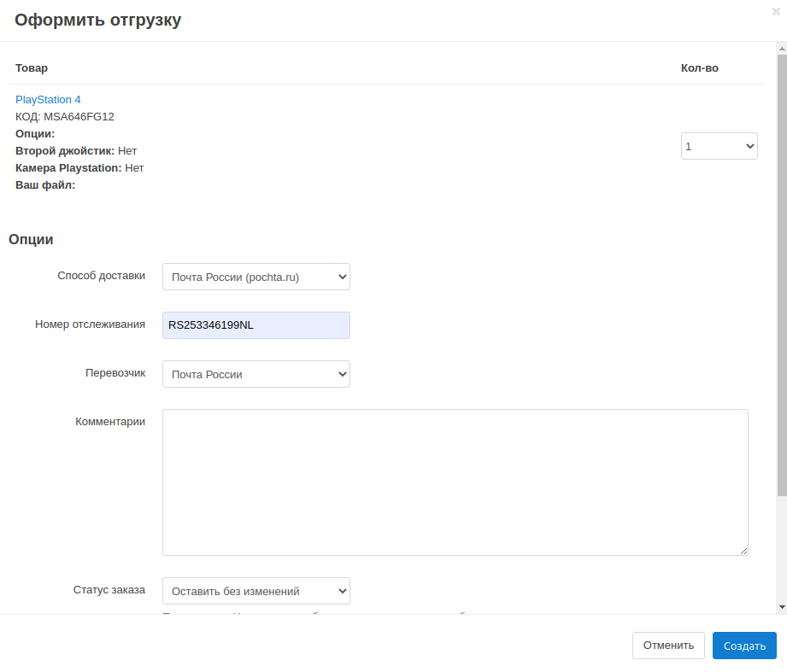Screen dimensions: 787x672
Task: Click the Комментарии label
Action: pos(110,422)
